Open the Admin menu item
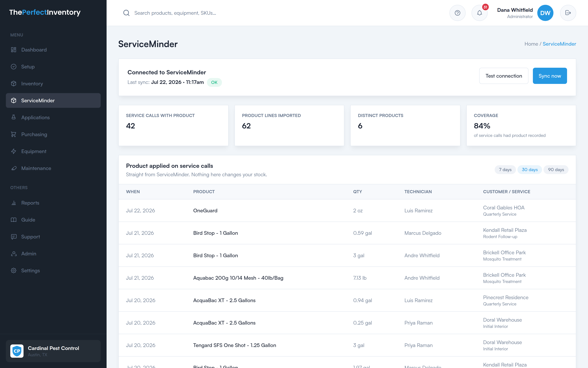This screenshot has height=368, width=588. 53,254
